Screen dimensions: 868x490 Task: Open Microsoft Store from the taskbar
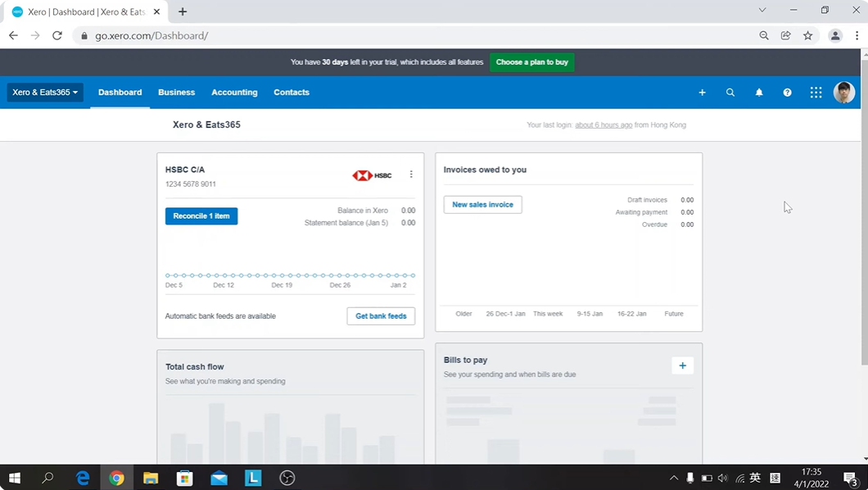click(x=184, y=478)
